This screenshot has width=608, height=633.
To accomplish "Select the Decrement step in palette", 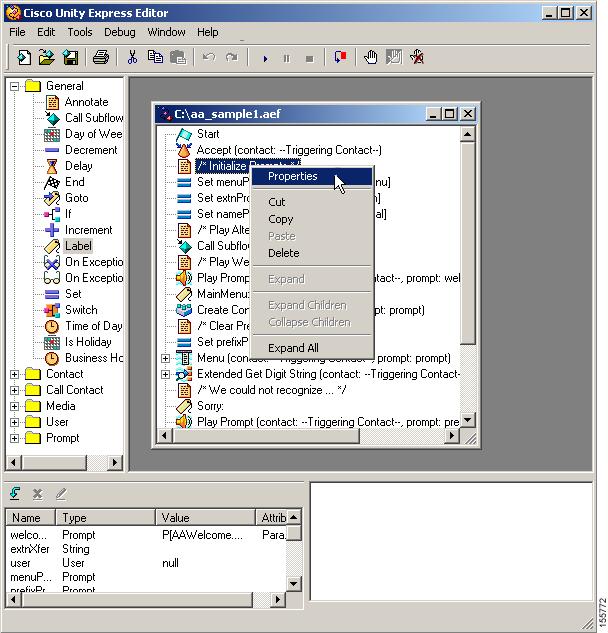I will click(x=91, y=150).
